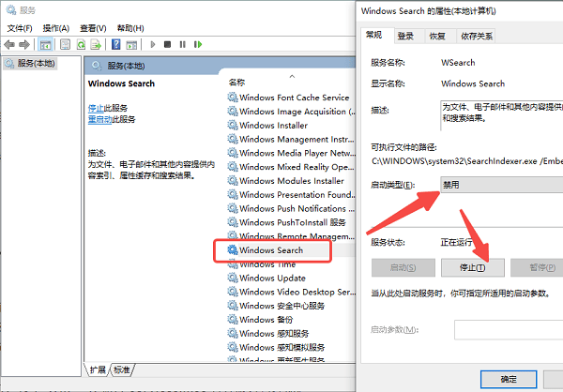Switch to the 登录 tab
563x392 pixels.
coord(405,36)
